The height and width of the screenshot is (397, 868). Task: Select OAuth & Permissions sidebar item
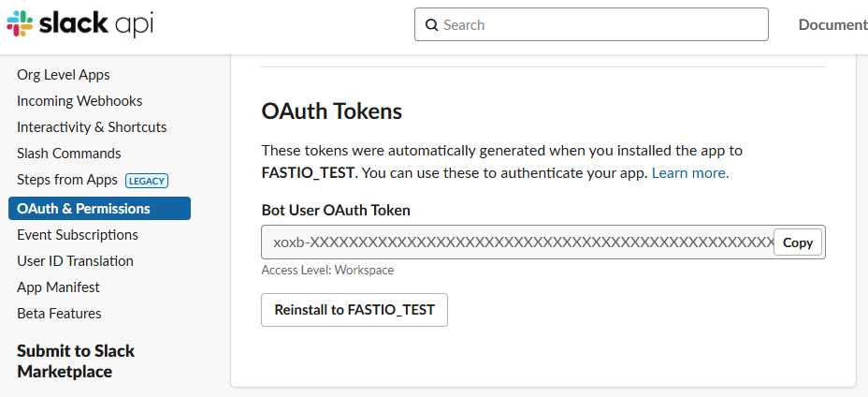[100, 209]
